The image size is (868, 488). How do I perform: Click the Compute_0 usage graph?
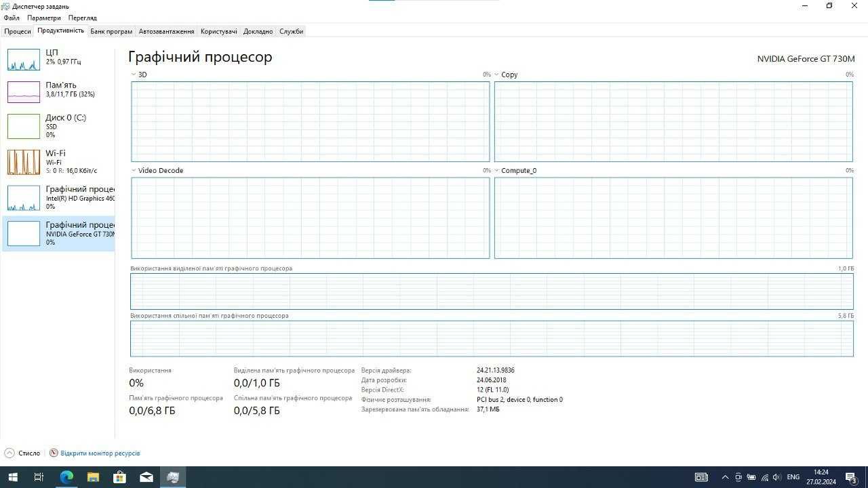(673, 218)
